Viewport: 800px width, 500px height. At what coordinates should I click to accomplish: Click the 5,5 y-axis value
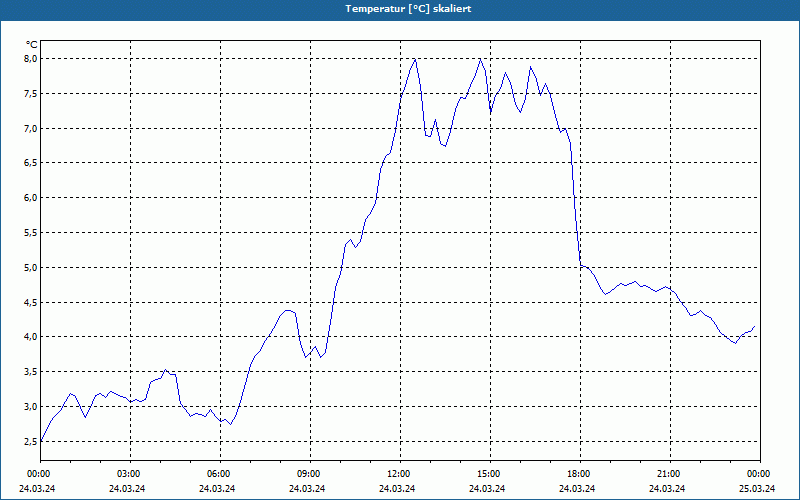coord(31,233)
